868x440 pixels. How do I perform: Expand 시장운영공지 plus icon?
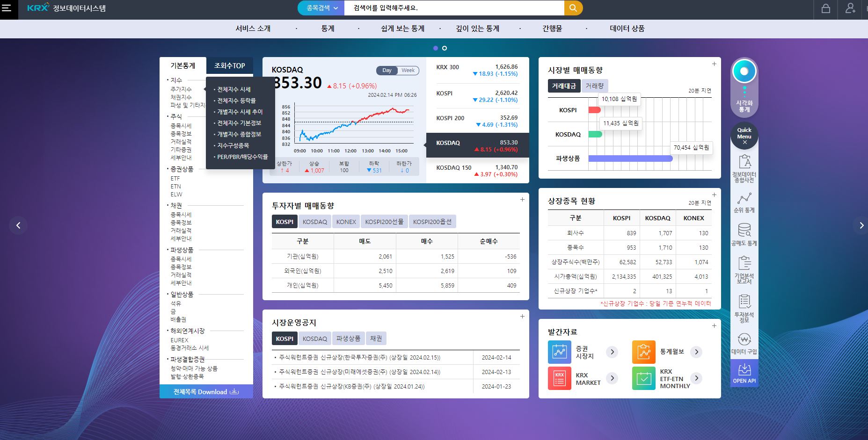point(522,317)
